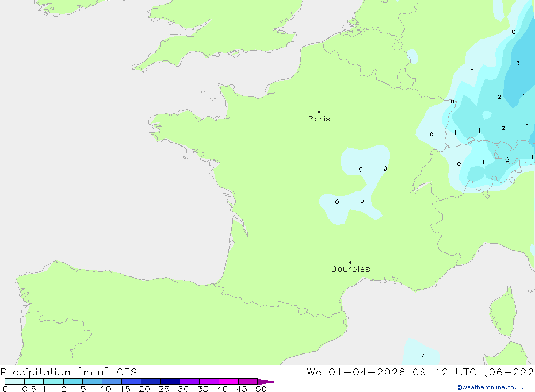Pick the 35–40 mm violet legend swatch
The width and height of the screenshot is (535, 392).
click(209, 381)
